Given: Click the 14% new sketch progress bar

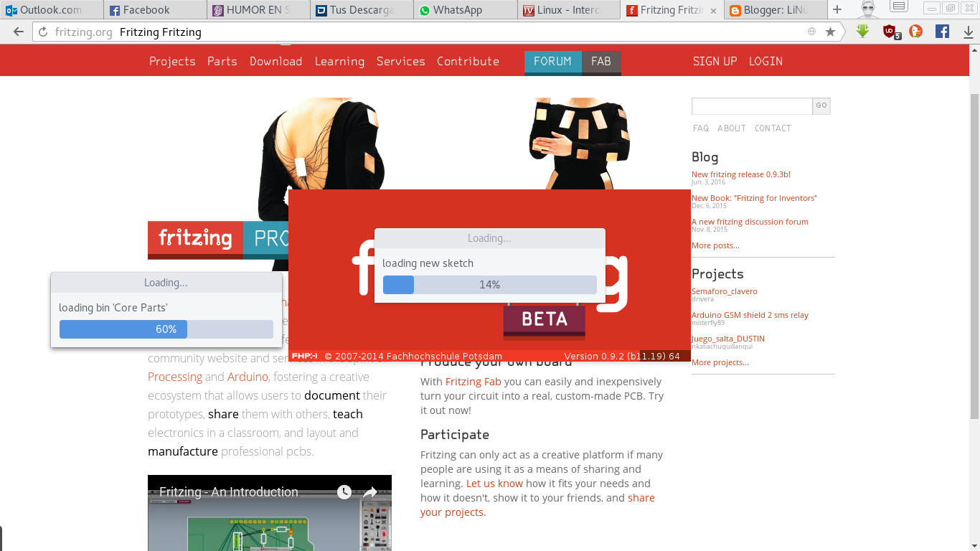Looking at the screenshot, I should 489,285.
